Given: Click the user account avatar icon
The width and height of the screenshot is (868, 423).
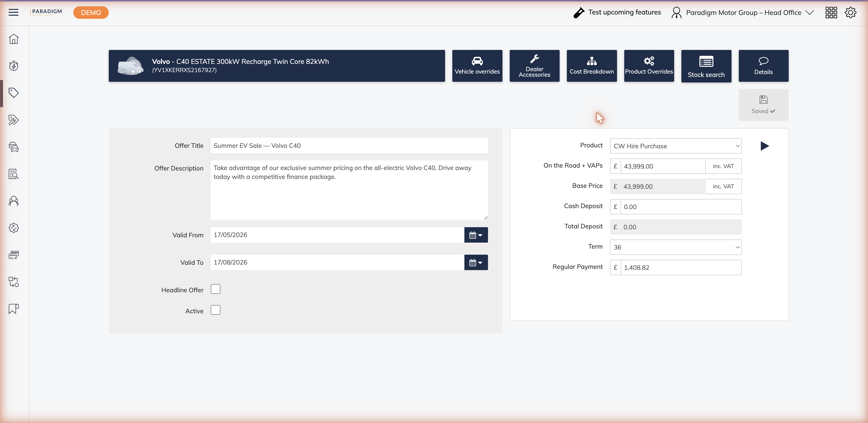Looking at the screenshot, I should coord(676,13).
